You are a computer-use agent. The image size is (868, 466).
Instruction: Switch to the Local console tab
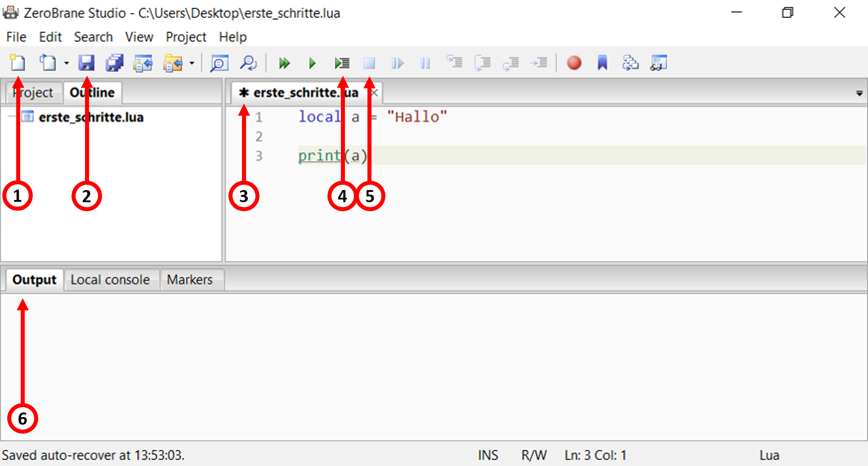[x=110, y=280]
